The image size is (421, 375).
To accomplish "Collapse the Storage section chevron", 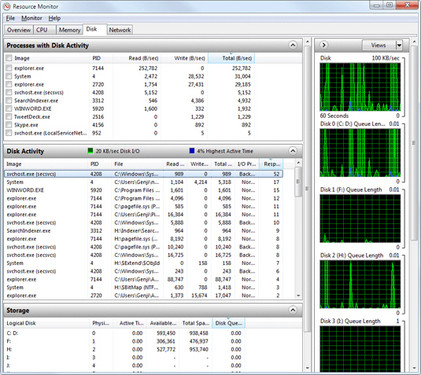I will (293, 310).
